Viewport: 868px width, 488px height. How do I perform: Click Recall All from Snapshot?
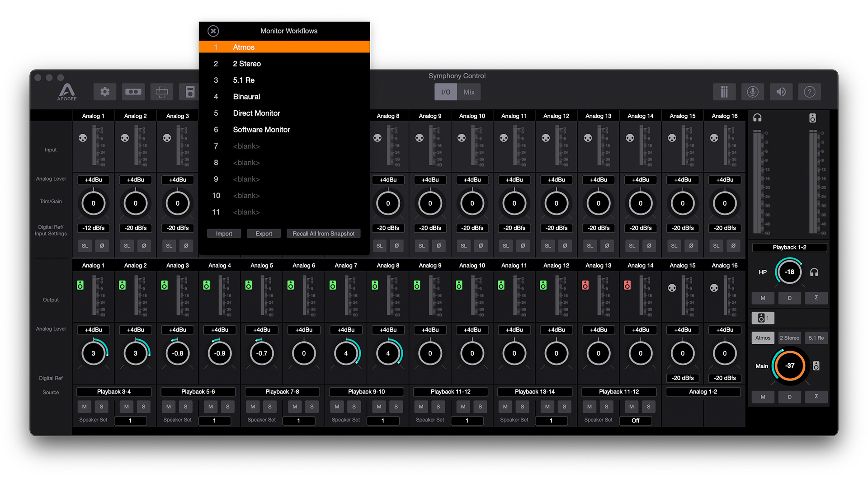(323, 233)
